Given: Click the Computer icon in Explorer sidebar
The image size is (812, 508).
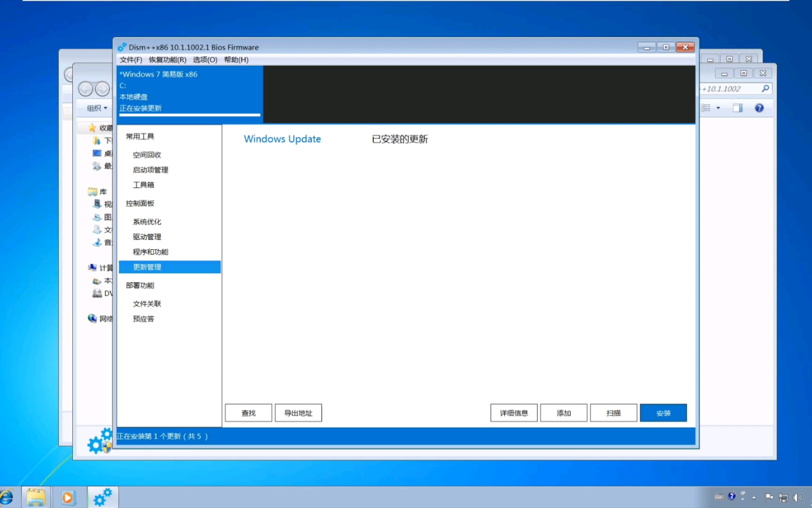Looking at the screenshot, I should pos(93,268).
